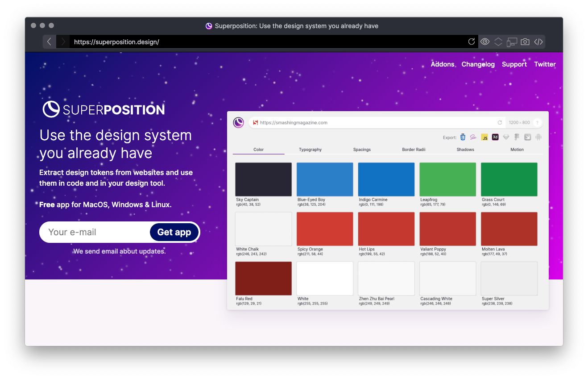588x379 pixels.
Task: Export tokens to Adobe XD
Action: (495, 137)
